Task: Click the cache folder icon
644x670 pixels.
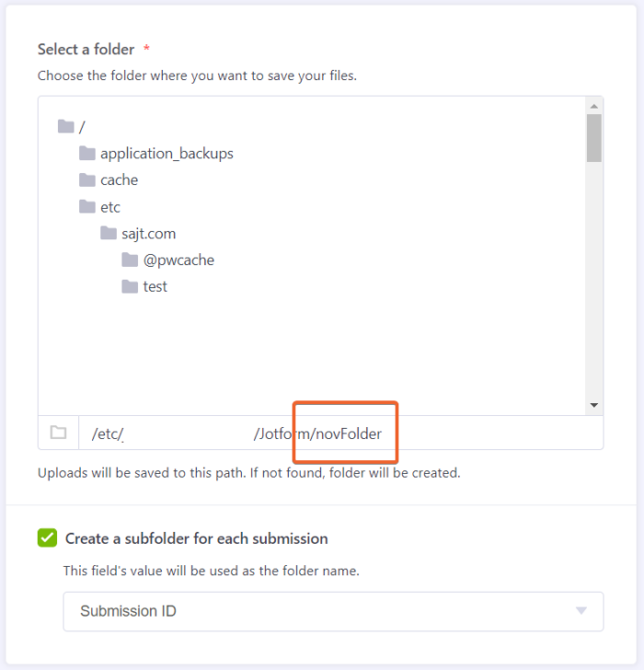Action: click(87, 179)
